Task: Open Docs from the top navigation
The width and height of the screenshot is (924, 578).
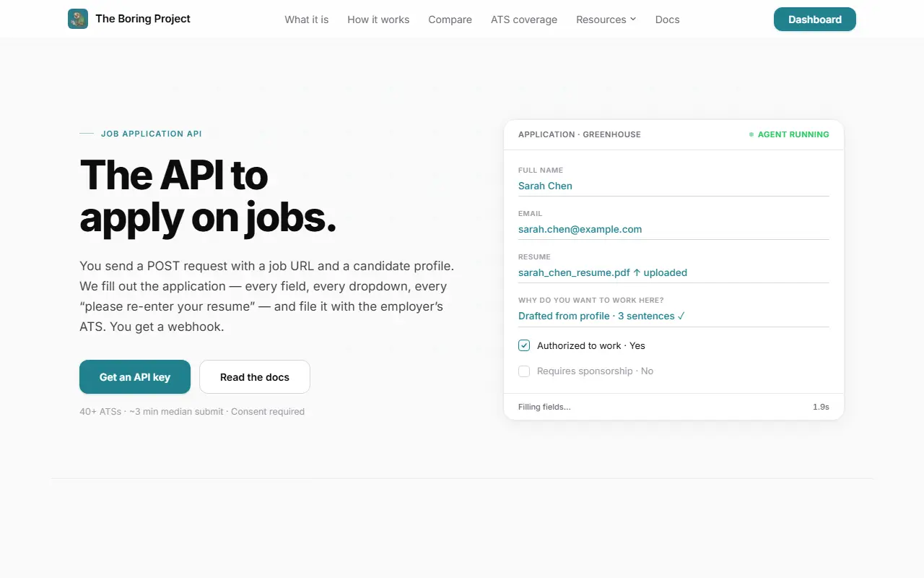Action: (668, 20)
